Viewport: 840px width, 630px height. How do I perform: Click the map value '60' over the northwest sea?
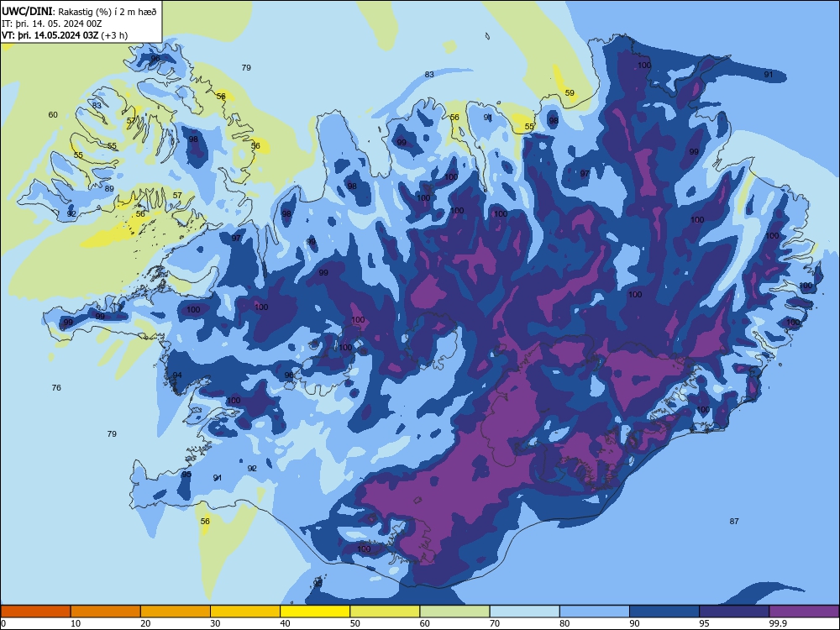(x=53, y=114)
